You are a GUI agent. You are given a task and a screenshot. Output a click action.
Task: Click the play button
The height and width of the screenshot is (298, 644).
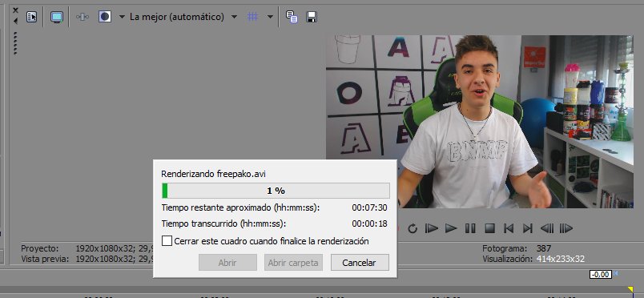(451, 228)
